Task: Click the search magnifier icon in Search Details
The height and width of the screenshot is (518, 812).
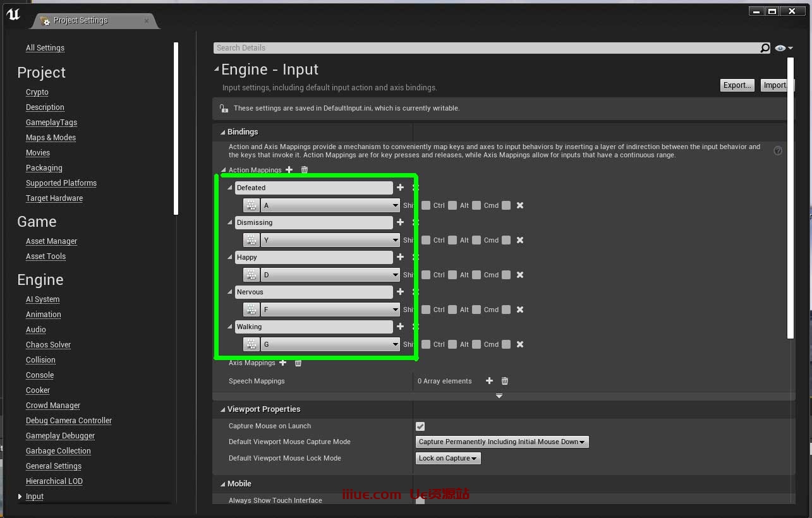Action: [765, 48]
